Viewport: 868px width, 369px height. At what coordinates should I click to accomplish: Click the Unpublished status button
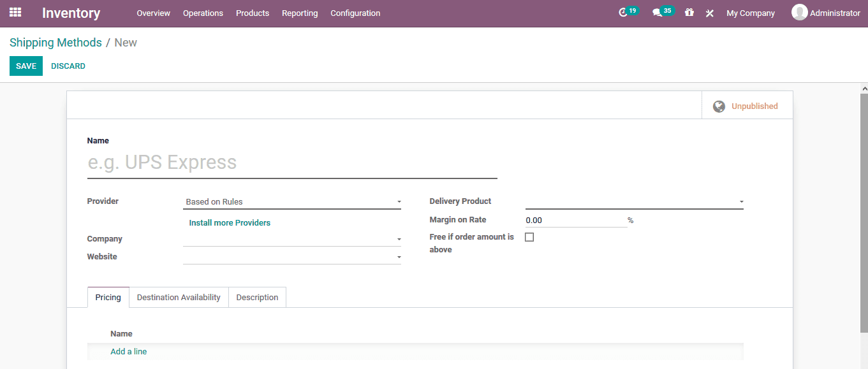click(x=747, y=106)
